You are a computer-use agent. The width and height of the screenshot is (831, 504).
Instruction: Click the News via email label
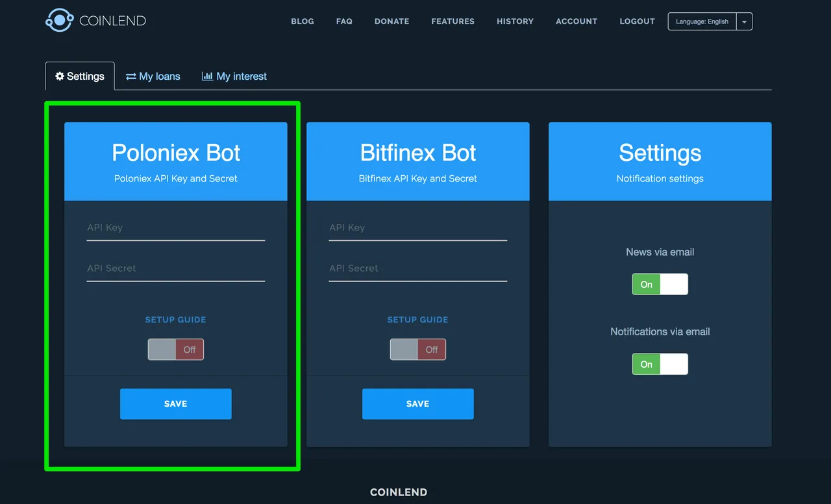click(x=660, y=252)
